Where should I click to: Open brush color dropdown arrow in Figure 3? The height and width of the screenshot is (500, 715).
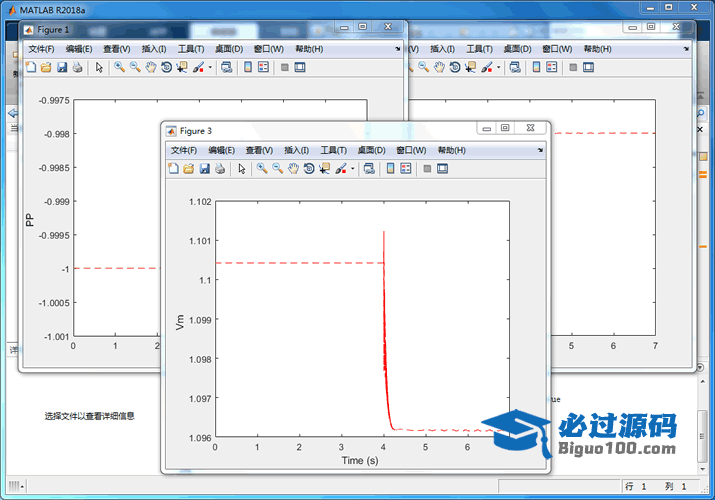pyautogui.click(x=352, y=169)
